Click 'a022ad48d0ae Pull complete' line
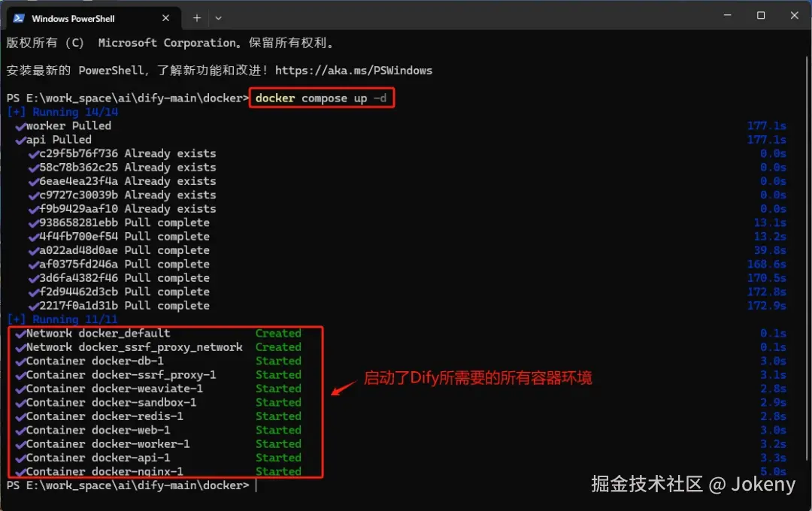812x511 pixels. pyautogui.click(x=119, y=250)
